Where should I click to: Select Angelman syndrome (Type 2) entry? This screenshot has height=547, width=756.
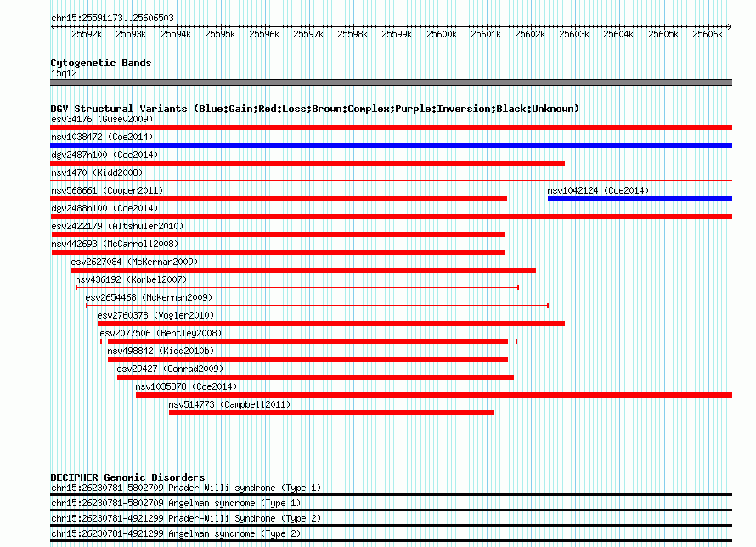[176, 534]
